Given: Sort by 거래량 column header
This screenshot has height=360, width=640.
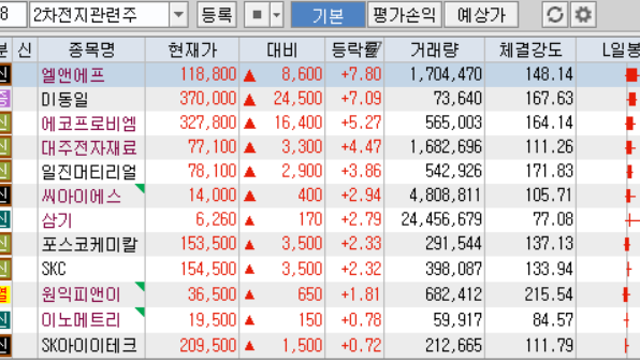Looking at the screenshot, I should click(434, 50).
